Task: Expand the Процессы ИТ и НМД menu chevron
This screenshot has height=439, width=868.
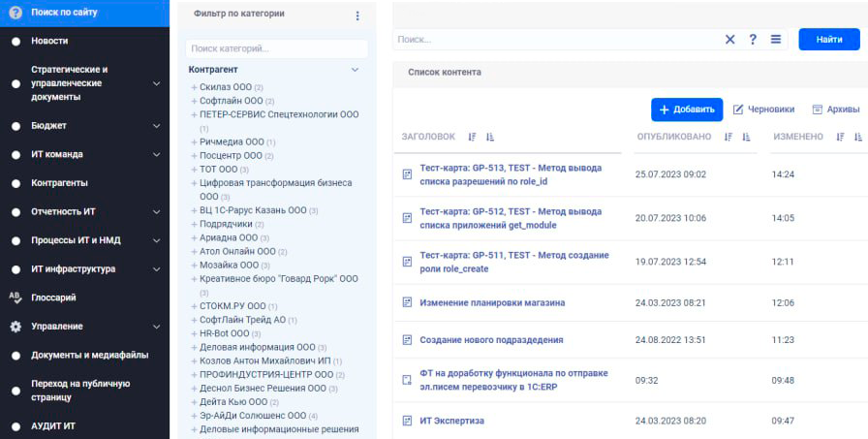Action: pos(157,240)
